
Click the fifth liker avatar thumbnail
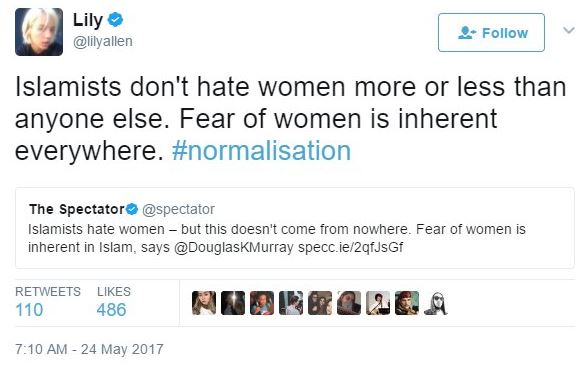pos(320,303)
